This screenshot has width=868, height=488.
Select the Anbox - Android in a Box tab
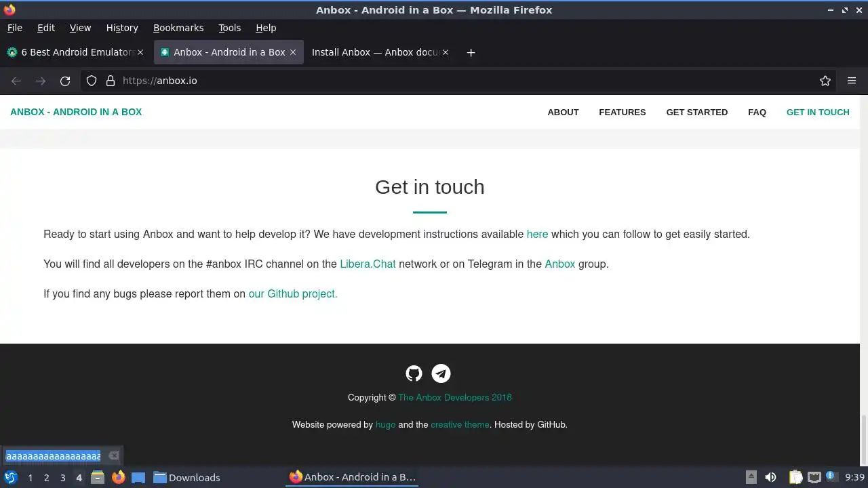(227, 52)
